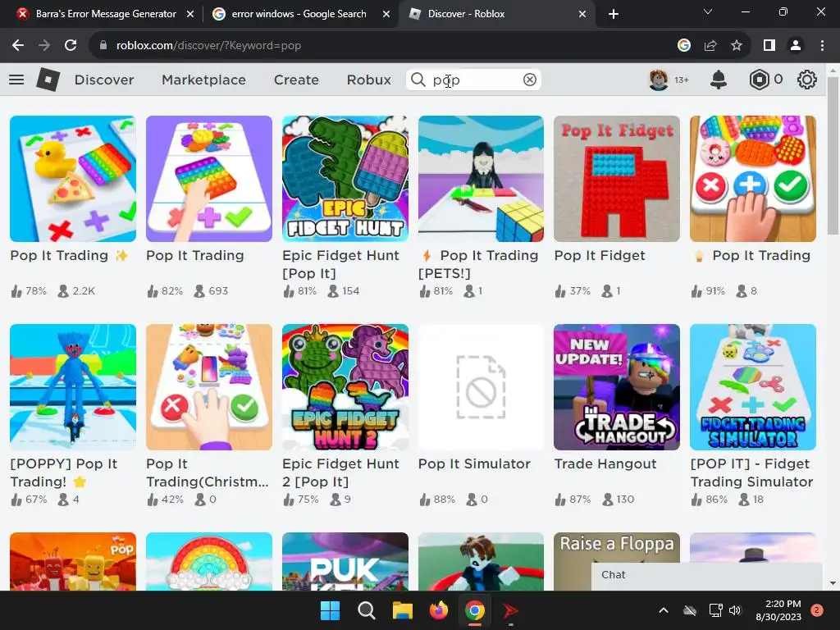Open Pop It Trading 91% game thumbnail
This screenshot has height=630, width=840.
[x=753, y=178]
